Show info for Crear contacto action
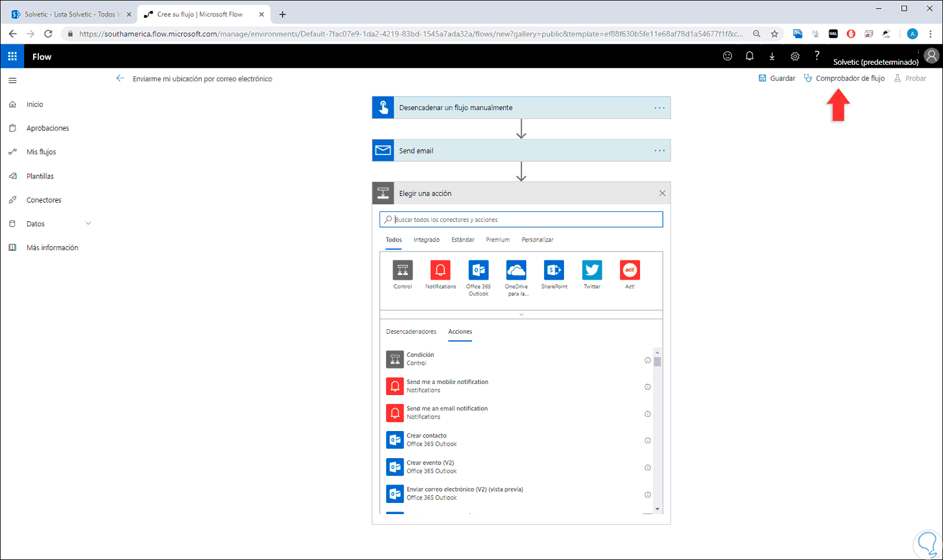Screen dimensions: 943x560 (x=648, y=440)
